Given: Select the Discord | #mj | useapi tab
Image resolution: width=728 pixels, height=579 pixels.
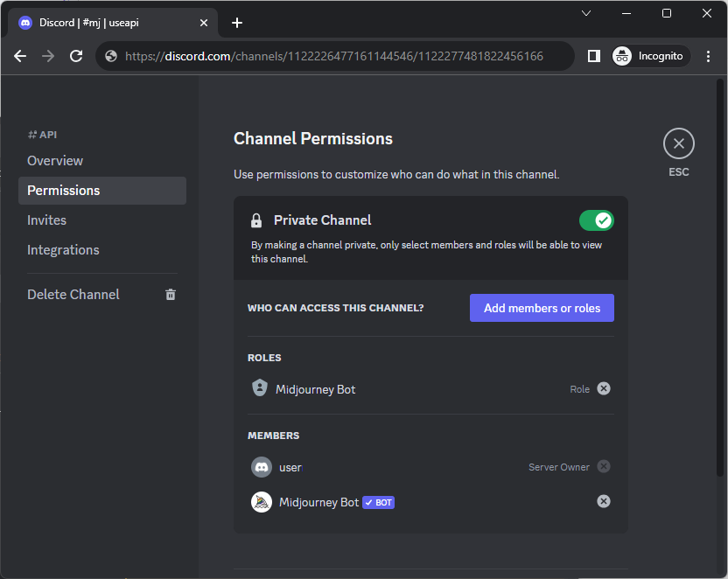Looking at the screenshot, I should coord(113,23).
